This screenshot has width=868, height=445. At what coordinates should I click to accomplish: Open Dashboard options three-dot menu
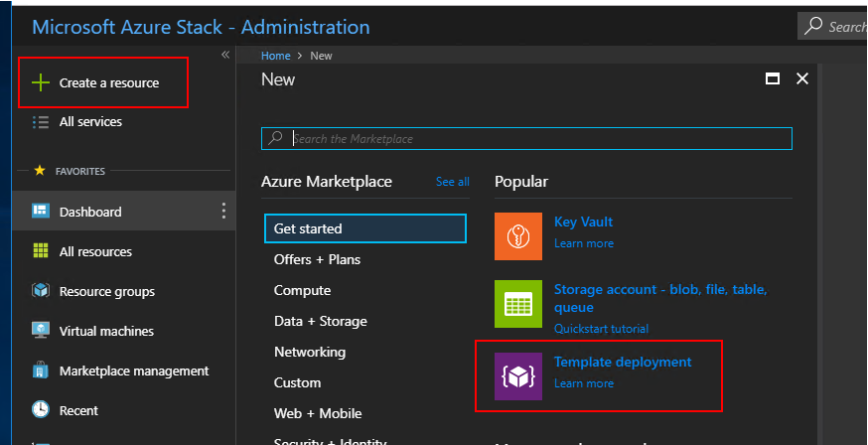click(223, 211)
